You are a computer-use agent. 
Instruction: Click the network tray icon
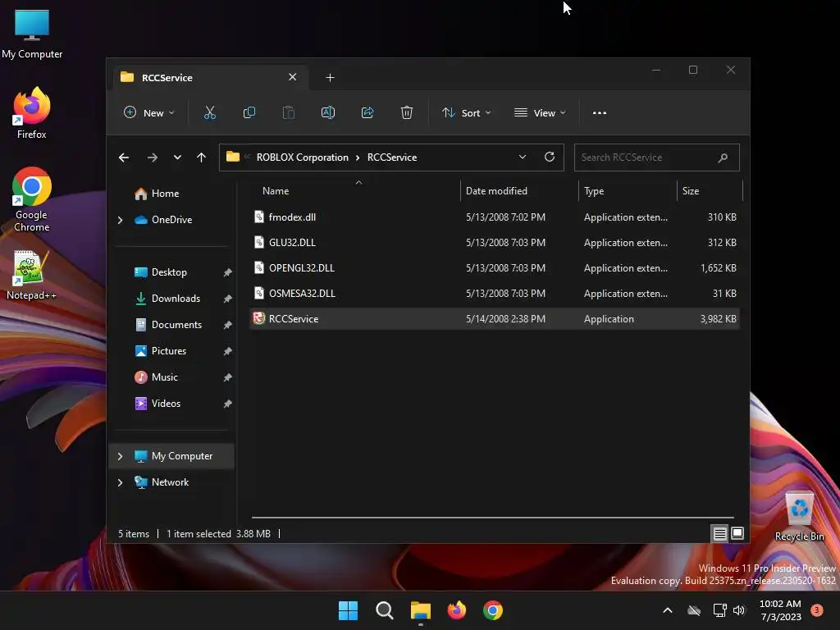719,610
